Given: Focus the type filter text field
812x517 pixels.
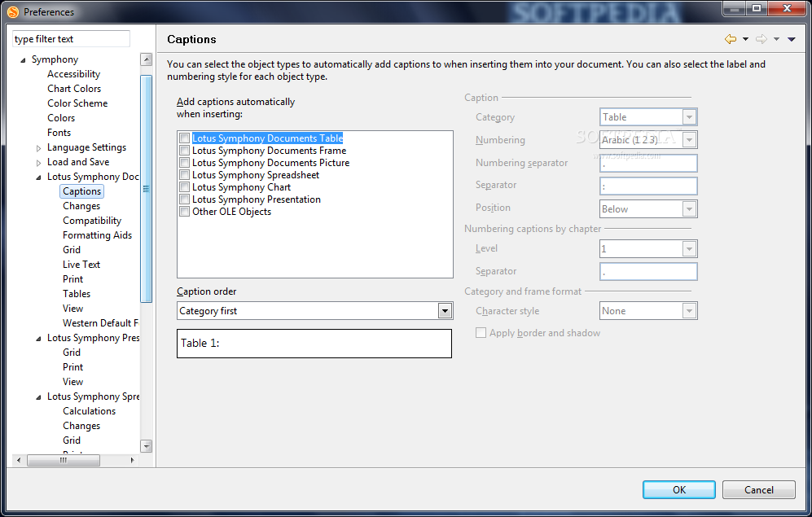Looking at the screenshot, I should click(71, 39).
